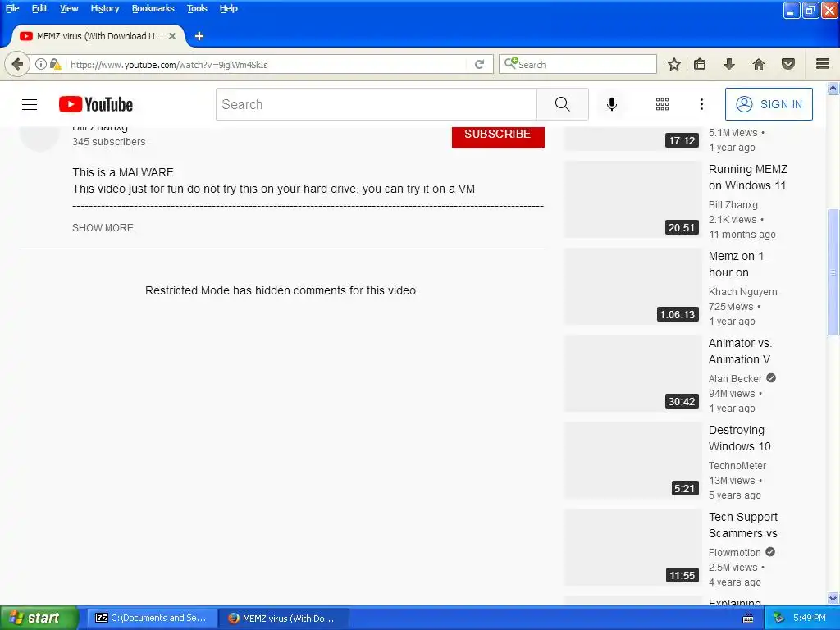Open the File menu
Screen dimensions: 840x630
(11, 8)
